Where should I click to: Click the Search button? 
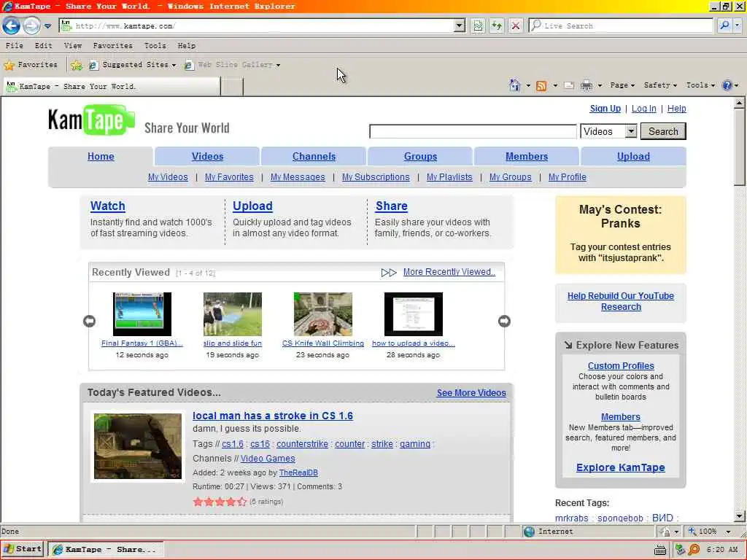click(x=663, y=131)
